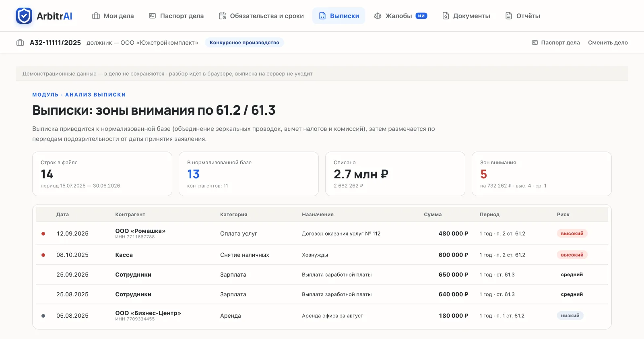644x339 pixels.
Task: Go to Обязательства и сроки tab
Action: point(261,16)
